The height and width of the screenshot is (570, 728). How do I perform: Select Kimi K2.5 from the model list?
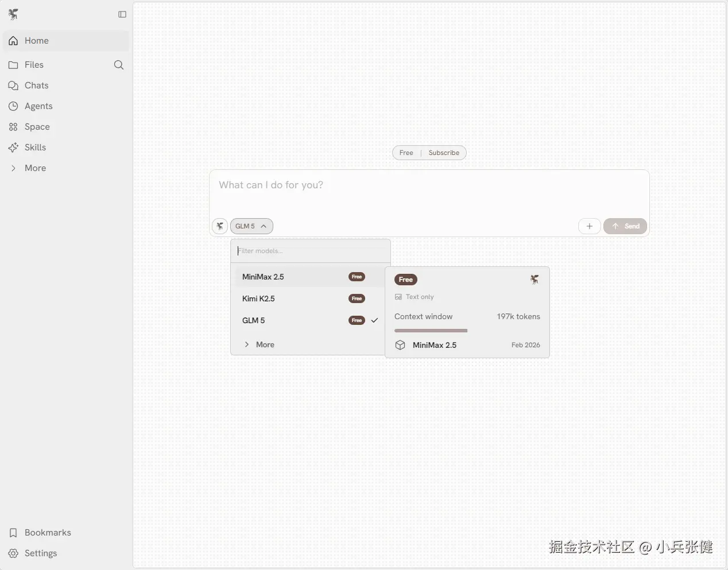310,298
